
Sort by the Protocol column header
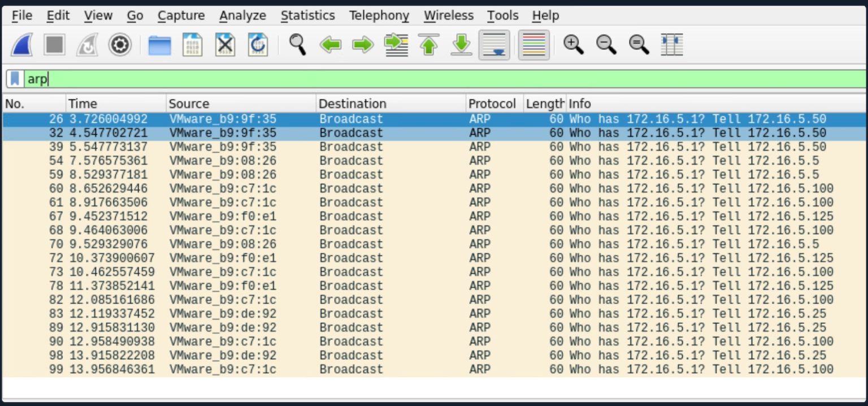[494, 103]
